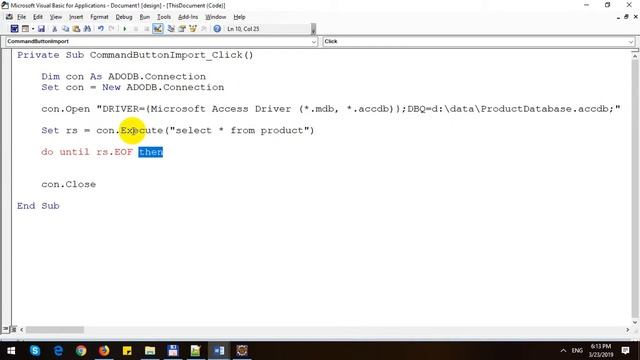
Task: Open the Run menu
Action: pos(144,17)
